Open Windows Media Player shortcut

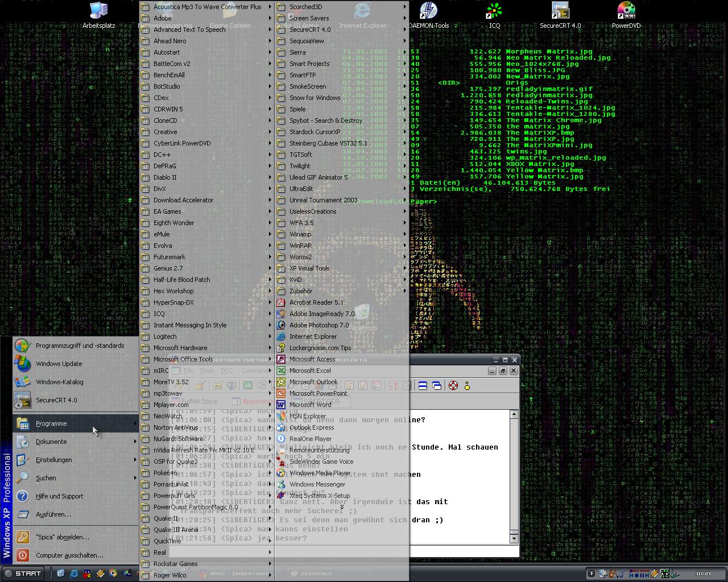(x=319, y=473)
